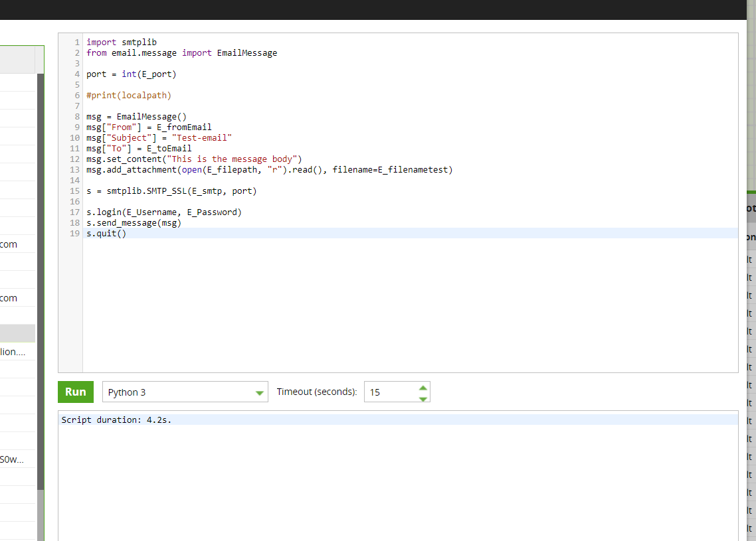Click the s.quit() line

(x=106, y=233)
